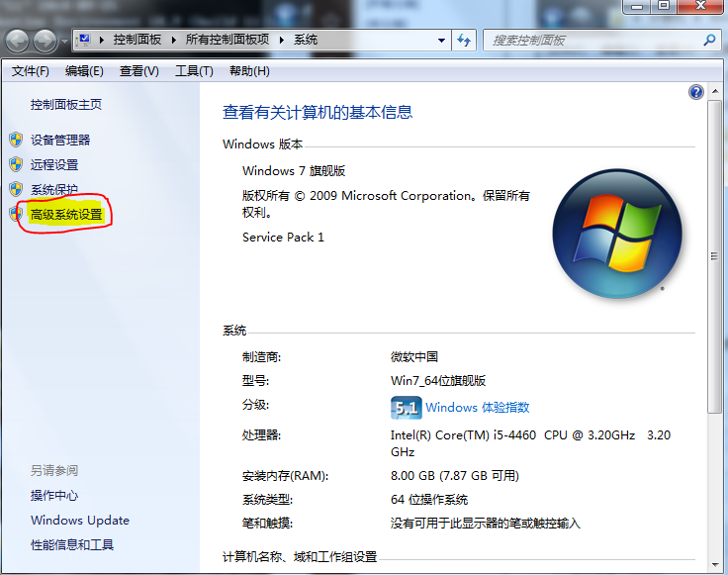Open the 帮助(H) menu

coord(249,71)
